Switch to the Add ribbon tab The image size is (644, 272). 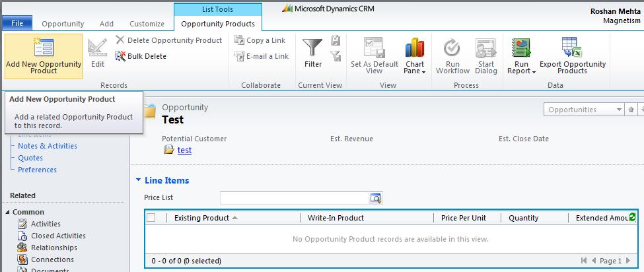tap(107, 24)
